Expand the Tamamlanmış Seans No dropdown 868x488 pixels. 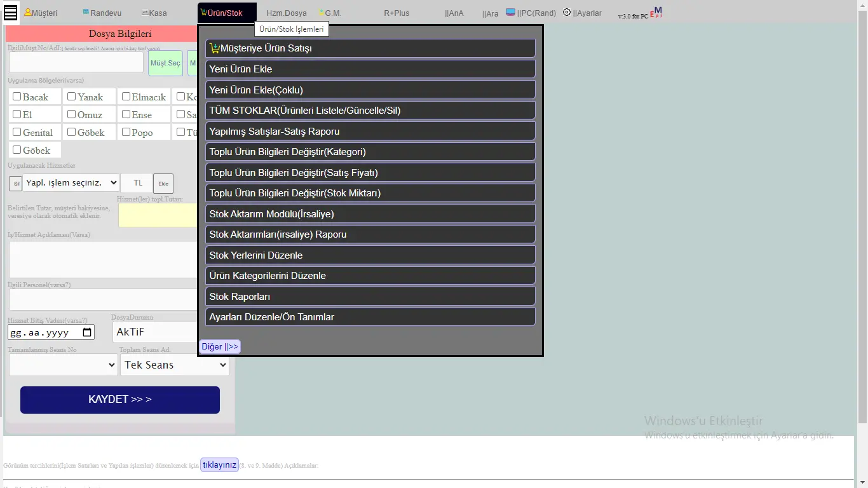click(63, 365)
